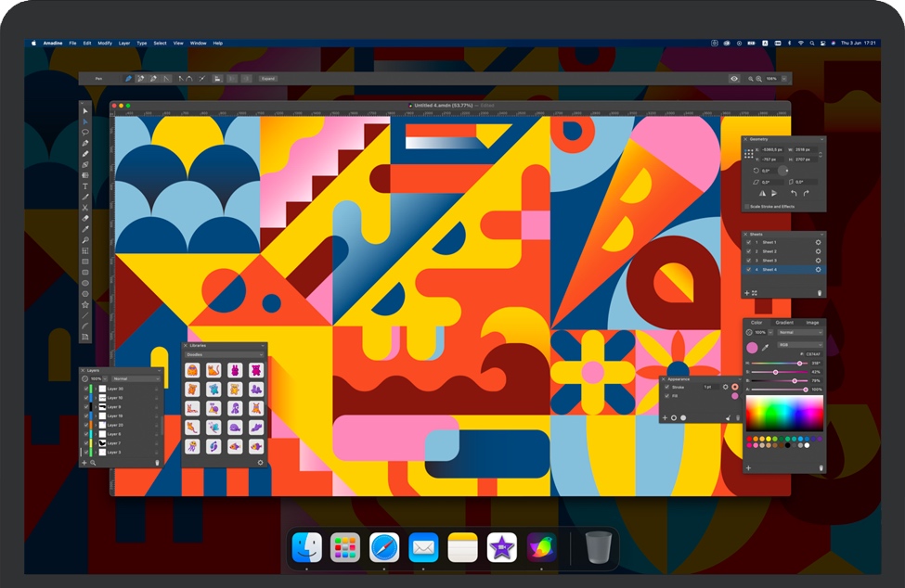The width and height of the screenshot is (905, 588).
Task: Activate the Selection arrow tool
Action: point(85,111)
